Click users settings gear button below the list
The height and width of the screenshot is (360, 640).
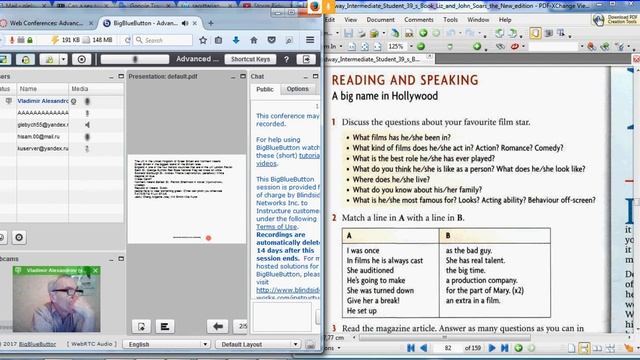click(x=19, y=237)
